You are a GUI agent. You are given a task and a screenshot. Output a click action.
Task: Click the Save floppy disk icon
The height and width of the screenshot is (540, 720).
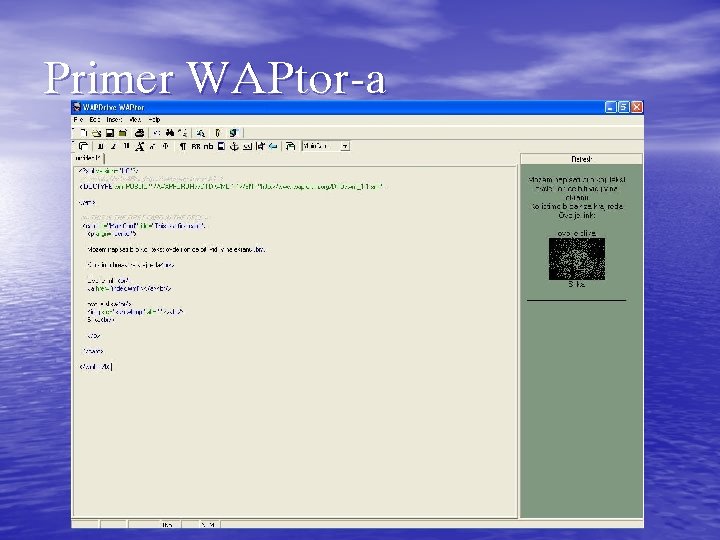(x=110, y=133)
